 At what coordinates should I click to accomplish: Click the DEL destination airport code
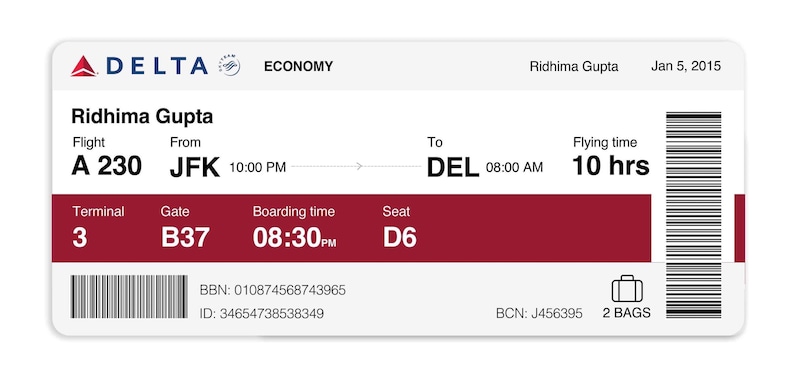coord(453,167)
